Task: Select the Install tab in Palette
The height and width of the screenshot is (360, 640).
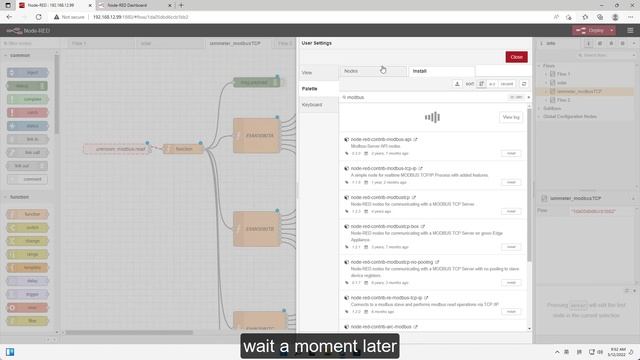Action: (x=442, y=71)
